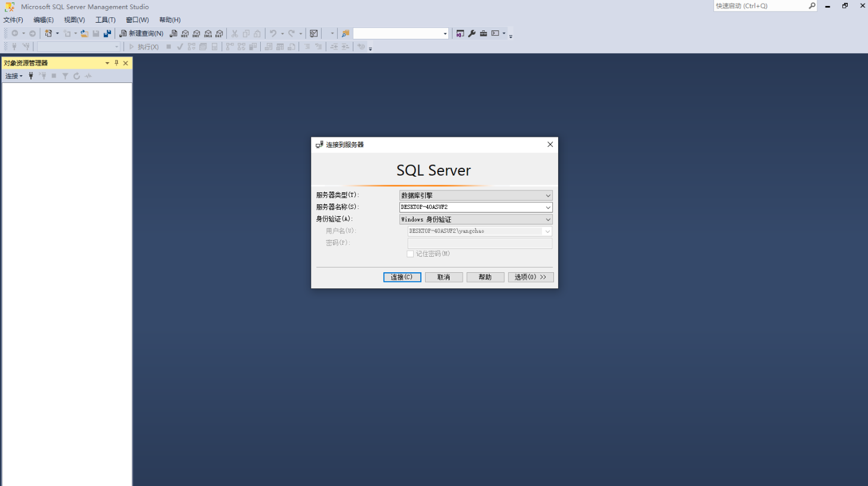Click the Activity pulse icon in Object Explorer

point(88,76)
